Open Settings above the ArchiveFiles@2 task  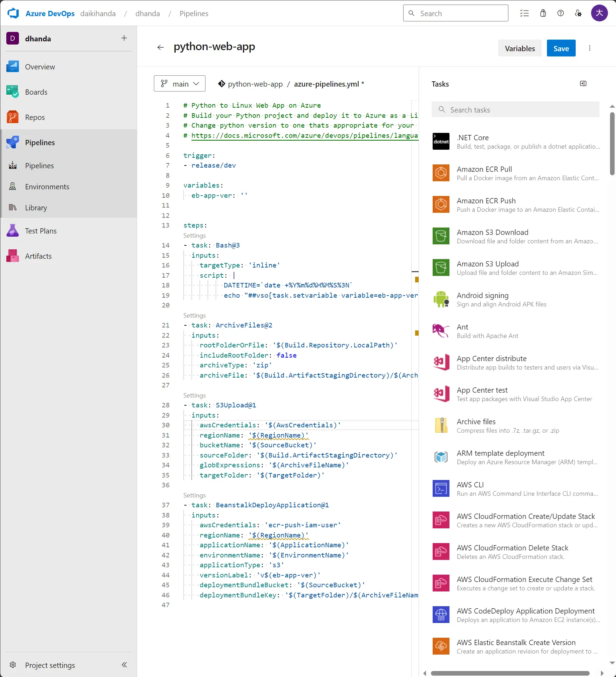pos(195,315)
